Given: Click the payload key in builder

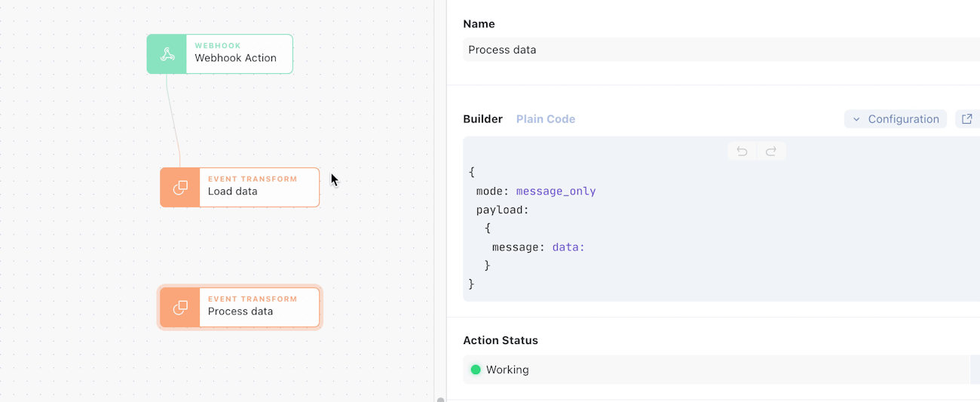Looking at the screenshot, I should pyautogui.click(x=503, y=210).
